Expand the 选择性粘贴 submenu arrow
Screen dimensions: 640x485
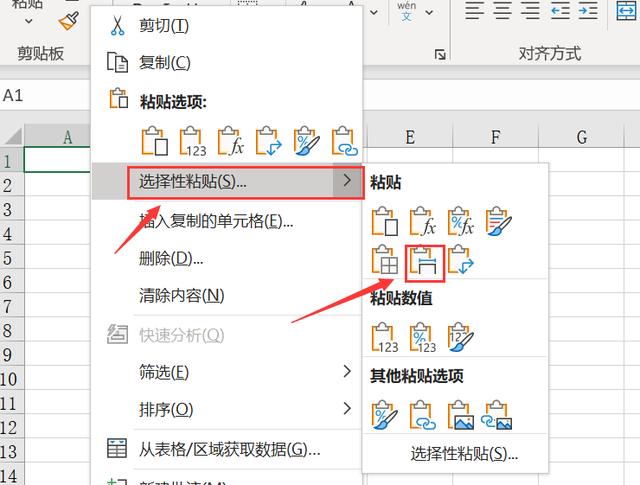point(347,180)
